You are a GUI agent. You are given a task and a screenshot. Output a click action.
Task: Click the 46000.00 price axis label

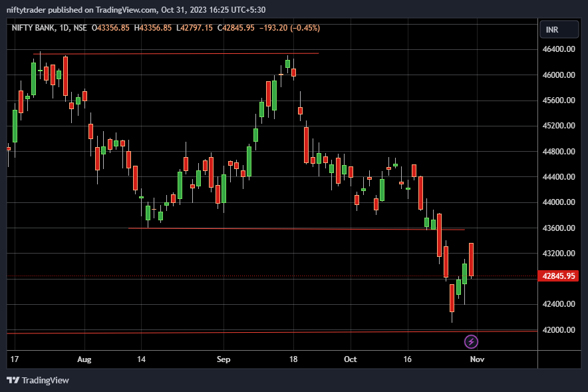pyautogui.click(x=558, y=75)
